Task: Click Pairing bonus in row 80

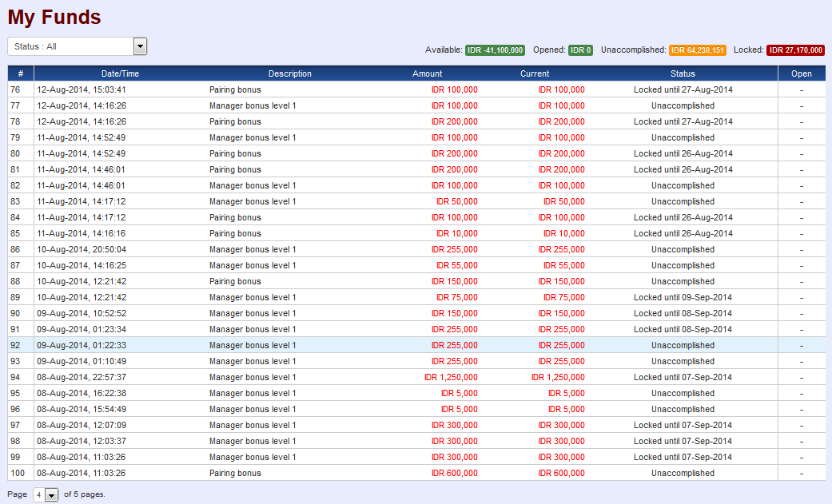Action: (235, 153)
